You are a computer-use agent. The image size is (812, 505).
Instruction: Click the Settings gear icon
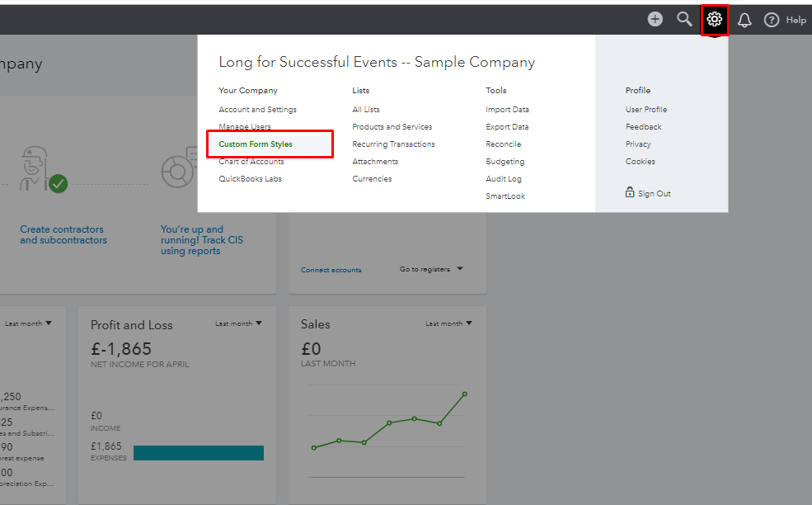point(715,19)
